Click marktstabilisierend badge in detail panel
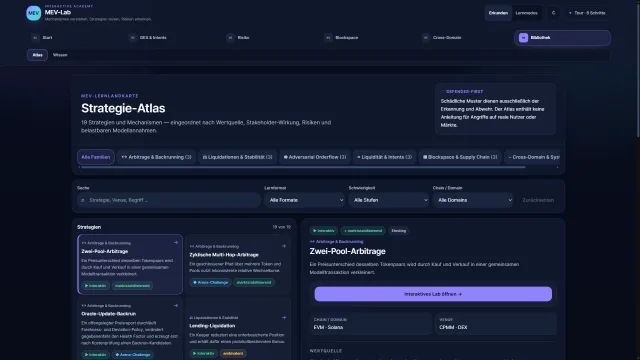Screen dimensions: 640x360 click(363, 231)
